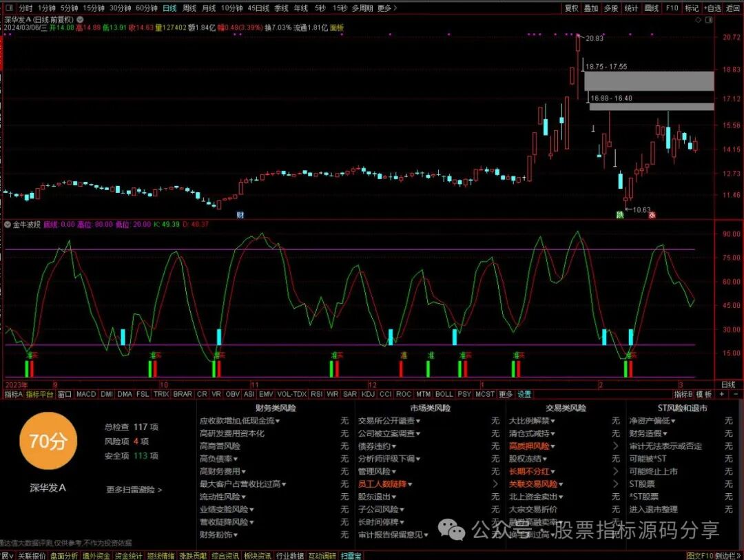
Task: Click the red 涨 marker near 10.63 low
Action: click(652, 215)
